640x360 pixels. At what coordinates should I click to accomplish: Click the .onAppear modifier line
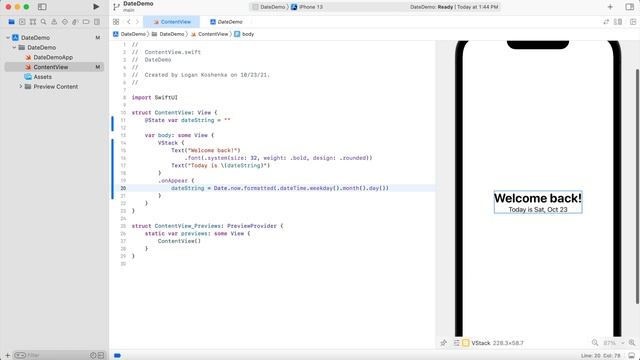coord(176,181)
